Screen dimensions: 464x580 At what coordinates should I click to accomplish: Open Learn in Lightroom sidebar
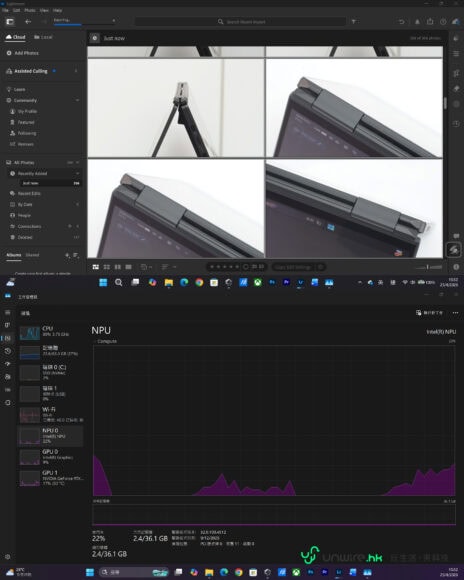point(16,90)
